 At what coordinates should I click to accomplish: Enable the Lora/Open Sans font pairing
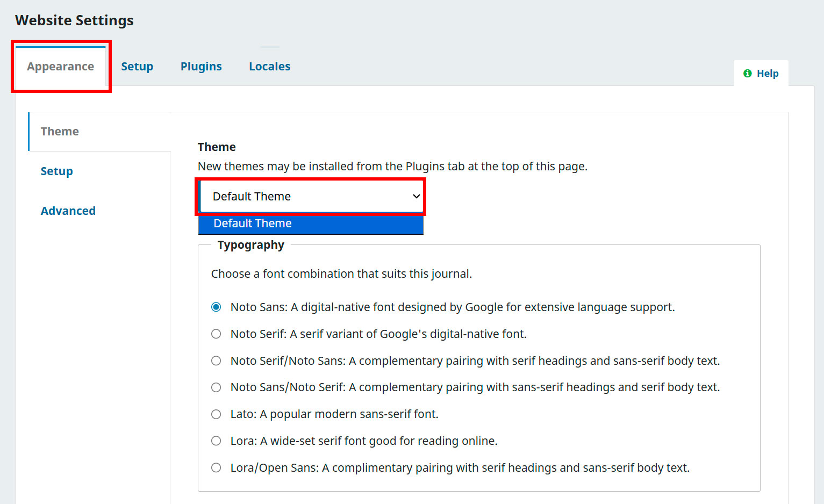pos(216,468)
